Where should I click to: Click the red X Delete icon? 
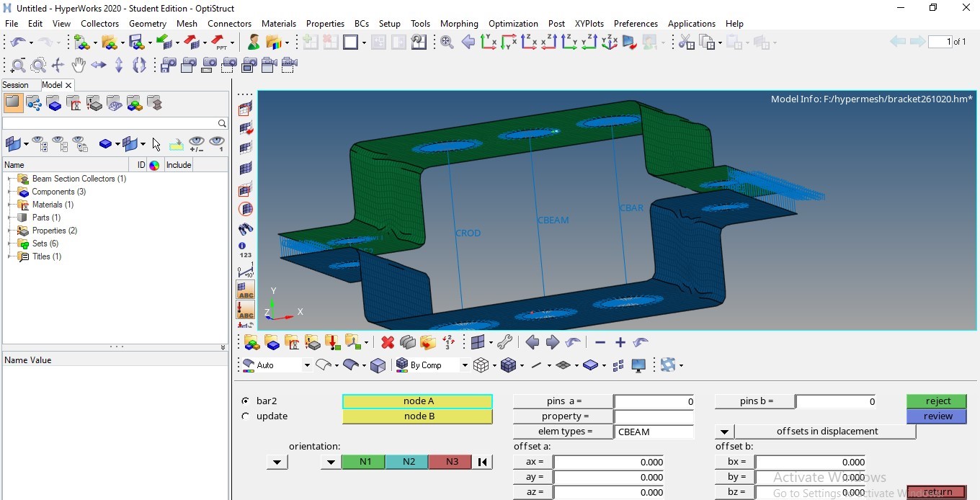click(388, 343)
